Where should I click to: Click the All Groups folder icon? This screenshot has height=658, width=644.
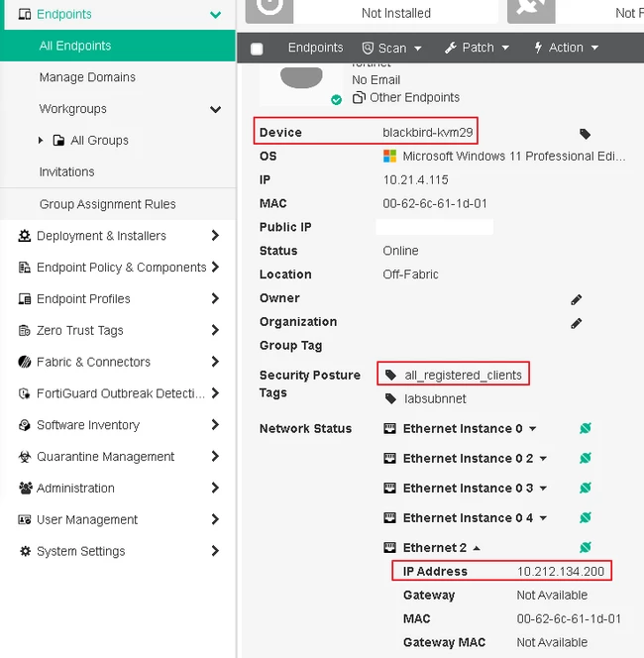(x=58, y=140)
